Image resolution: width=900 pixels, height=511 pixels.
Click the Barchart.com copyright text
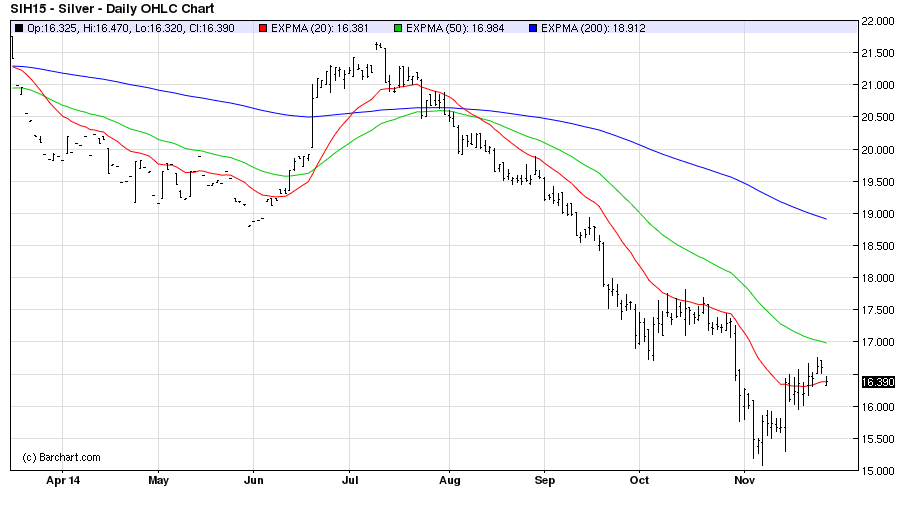61,457
